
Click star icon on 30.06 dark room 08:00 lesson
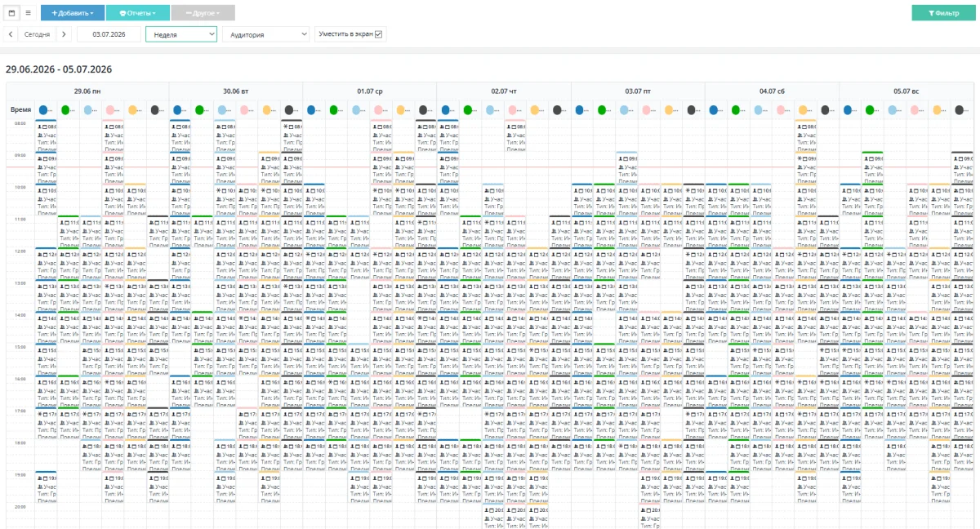click(285, 127)
